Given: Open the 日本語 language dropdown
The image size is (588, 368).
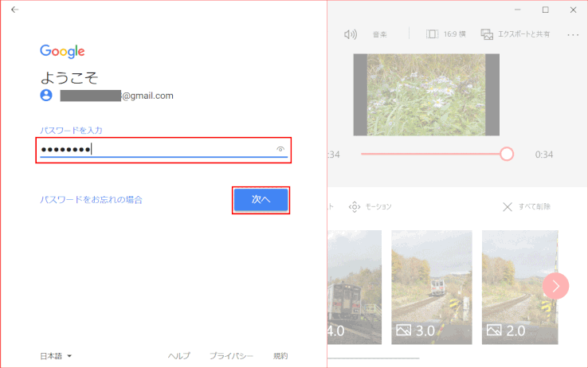Looking at the screenshot, I should coord(56,356).
